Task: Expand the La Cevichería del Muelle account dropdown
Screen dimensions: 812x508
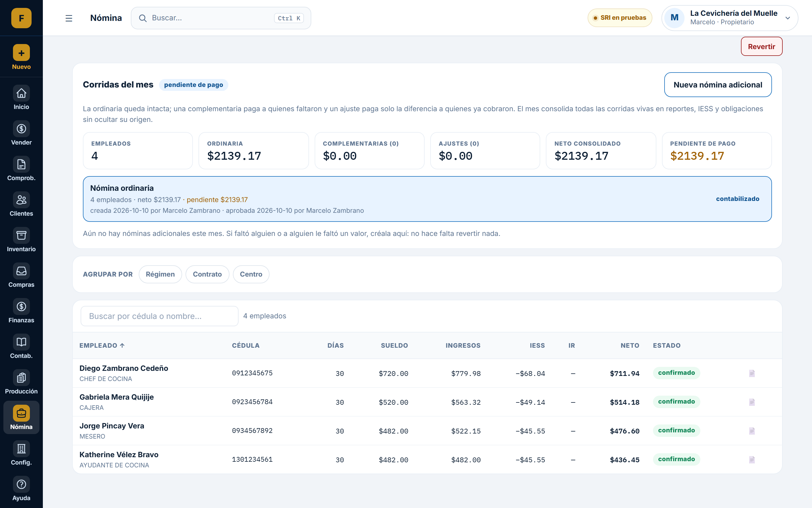Action: tap(729, 18)
